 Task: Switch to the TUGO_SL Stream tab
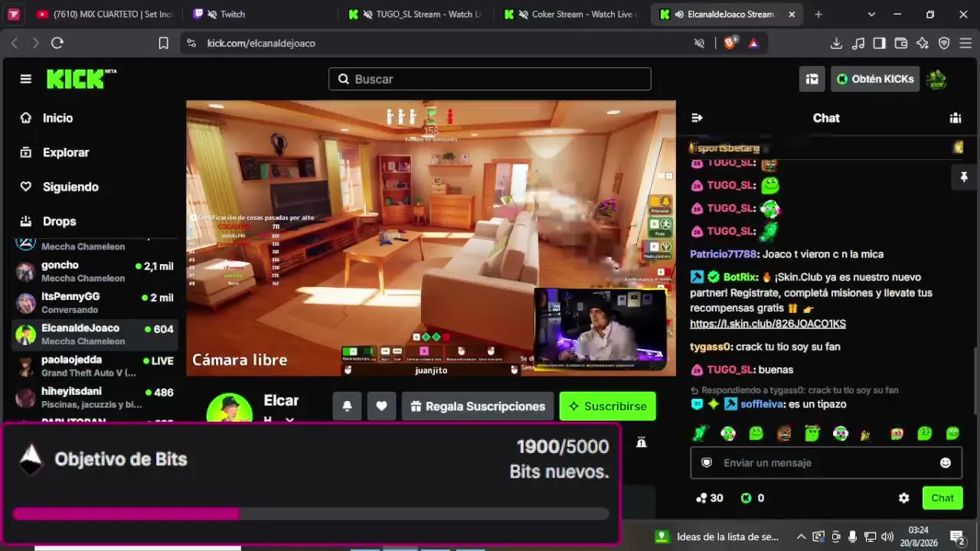pos(415,15)
